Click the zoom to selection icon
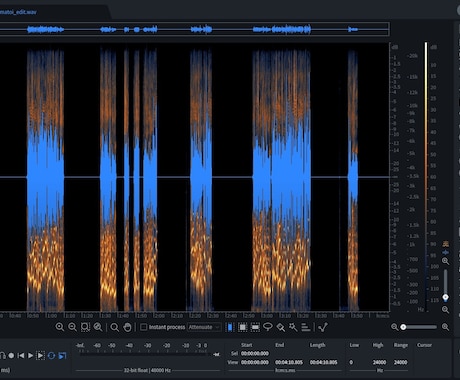The width and height of the screenshot is (460, 380). (85, 327)
